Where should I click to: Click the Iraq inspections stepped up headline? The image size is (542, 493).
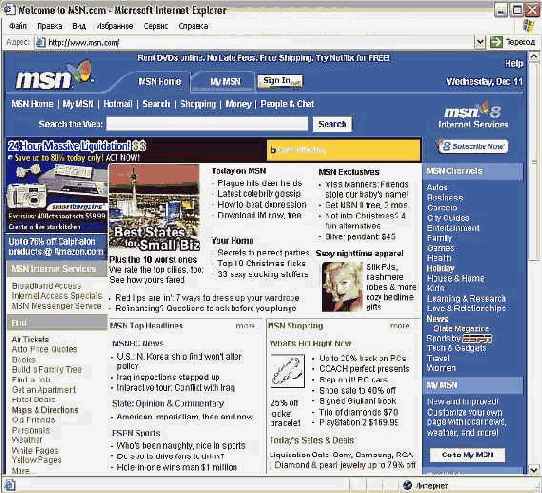[x=168, y=377]
